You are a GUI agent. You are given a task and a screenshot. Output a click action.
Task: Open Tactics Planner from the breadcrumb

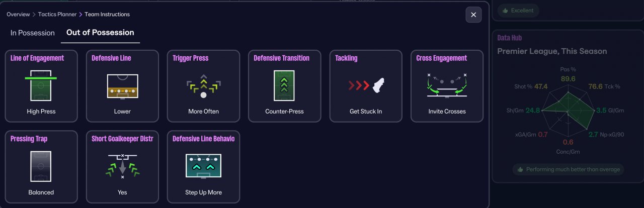click(57, 15)
